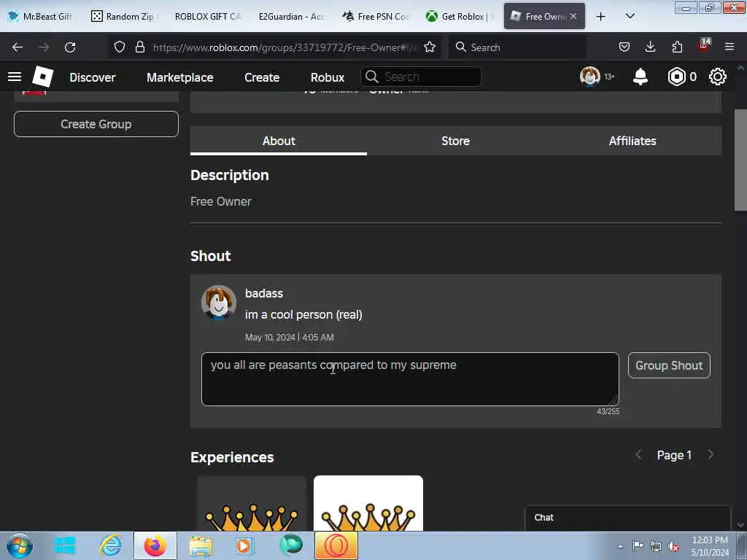Image resolution: width=747 pixels, height=560 pixels.
Task: Click the red extension icon with badge 14
Action: (x=704, y=46)
